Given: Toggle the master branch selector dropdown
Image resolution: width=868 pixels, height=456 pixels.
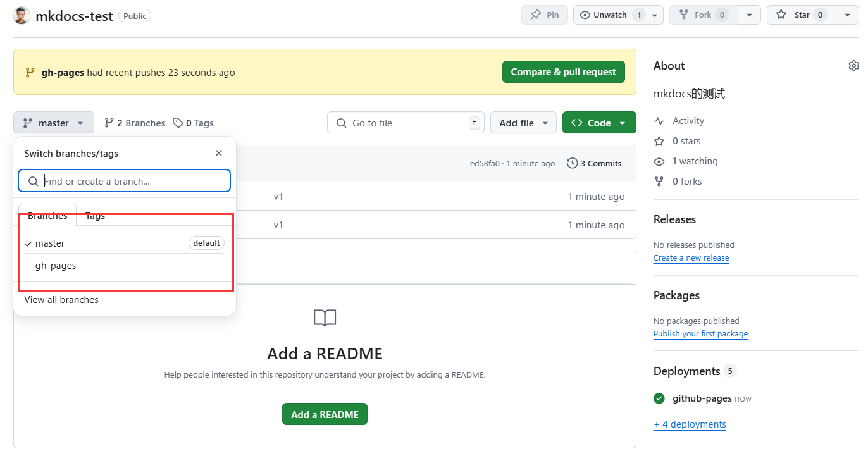Looking at the screenshot, I should click(54, 123).
